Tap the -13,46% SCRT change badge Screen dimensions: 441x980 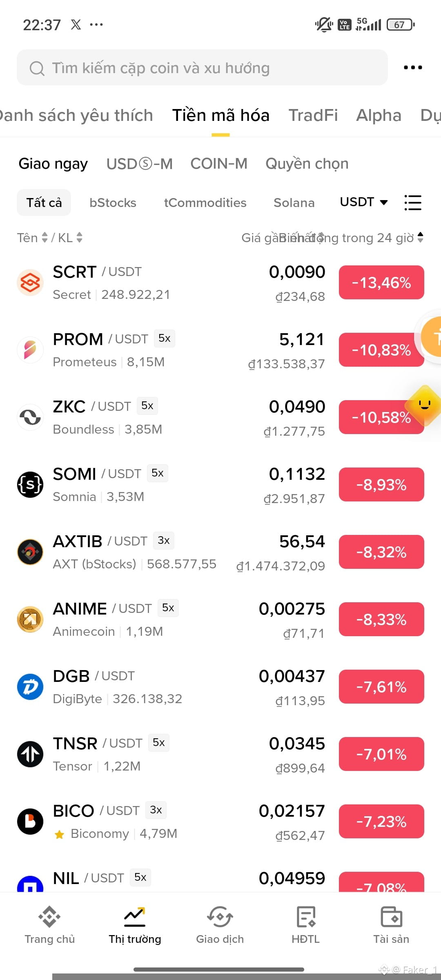381,282
